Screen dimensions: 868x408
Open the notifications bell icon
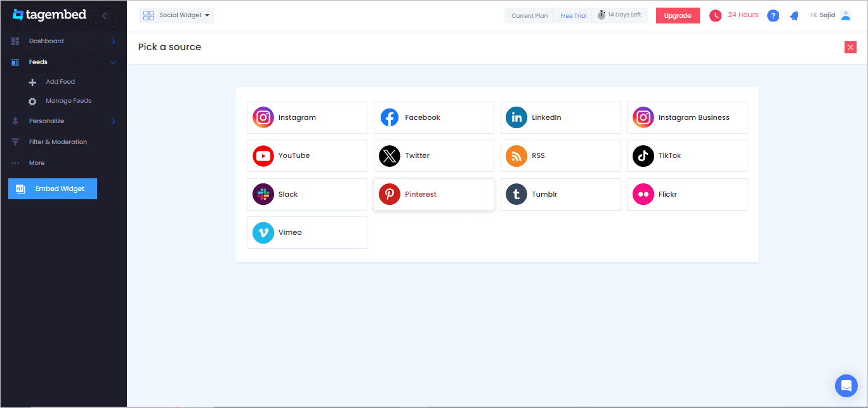point(794,16)
